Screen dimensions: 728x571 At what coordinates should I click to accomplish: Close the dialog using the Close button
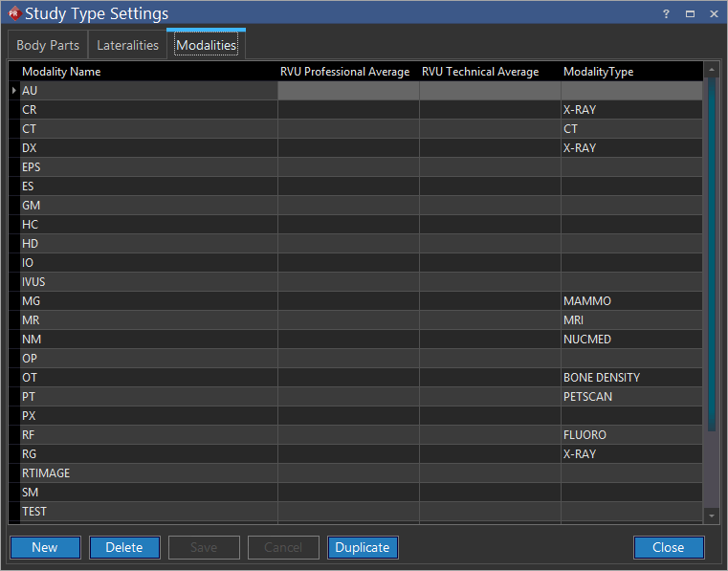point(668,547)
